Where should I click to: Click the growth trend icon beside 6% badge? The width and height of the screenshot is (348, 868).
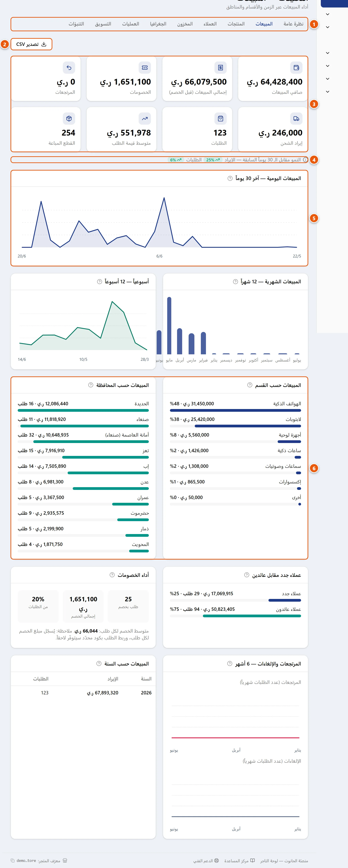[179, 160]
